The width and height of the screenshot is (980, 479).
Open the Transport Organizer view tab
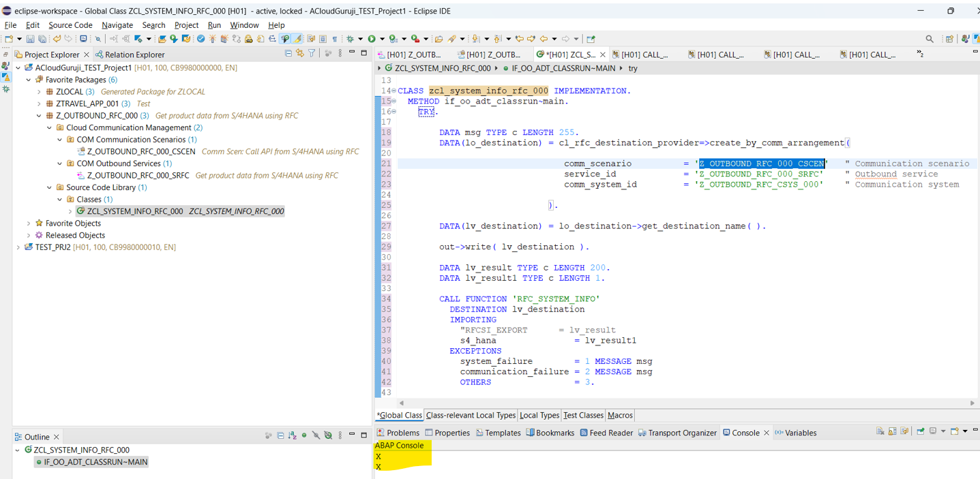tap(682, 433)
